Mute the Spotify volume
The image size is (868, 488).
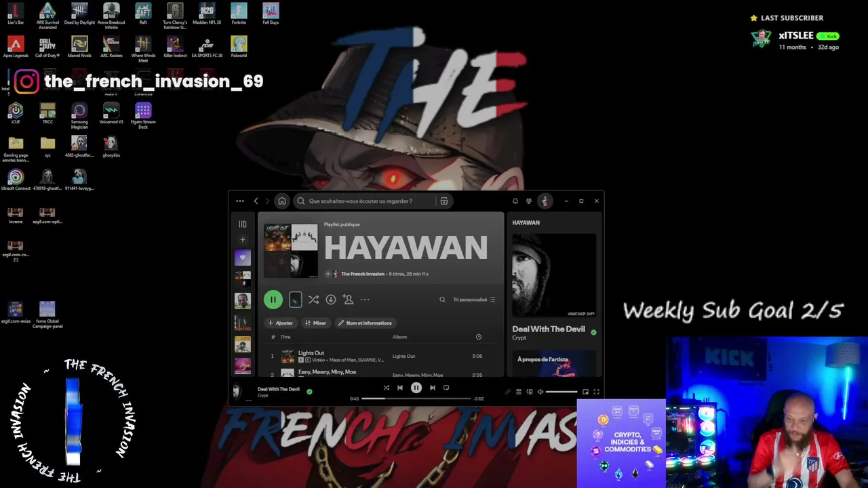click(x=540, y=392)
